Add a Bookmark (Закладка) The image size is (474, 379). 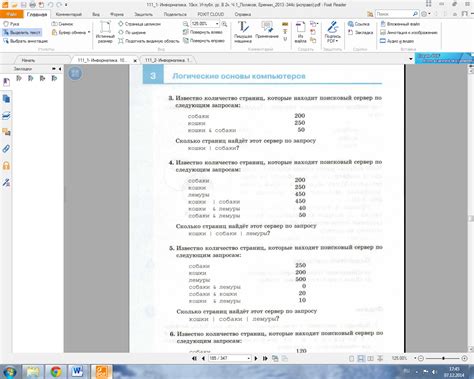click(360, 32)
